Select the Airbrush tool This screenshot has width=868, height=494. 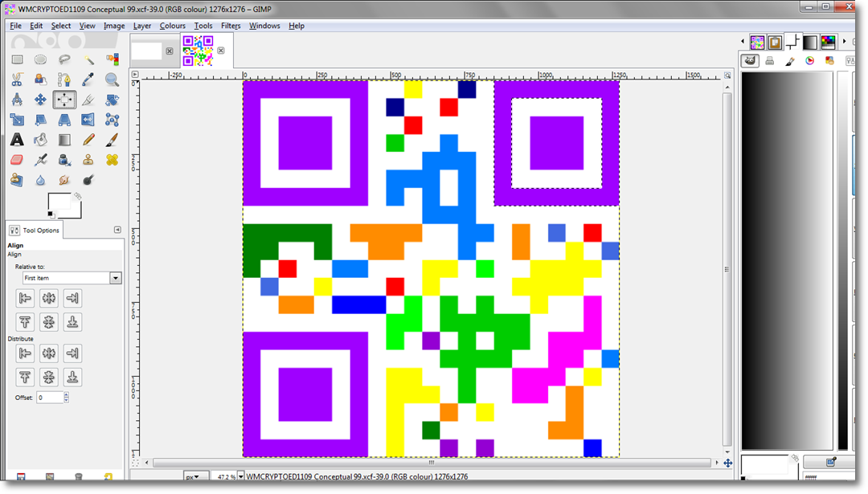coord(40,160)
